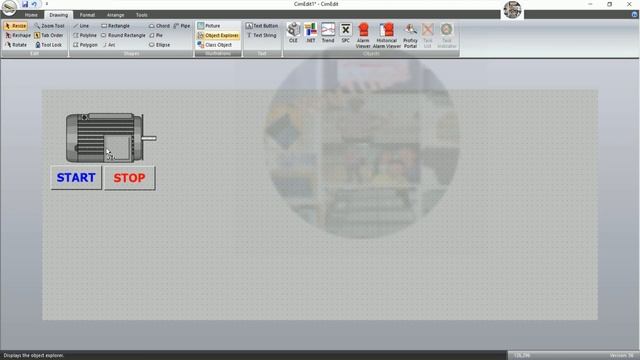This screenshot has height=360, width=640.
Task: Insert a Class Object
Action: 215,45
